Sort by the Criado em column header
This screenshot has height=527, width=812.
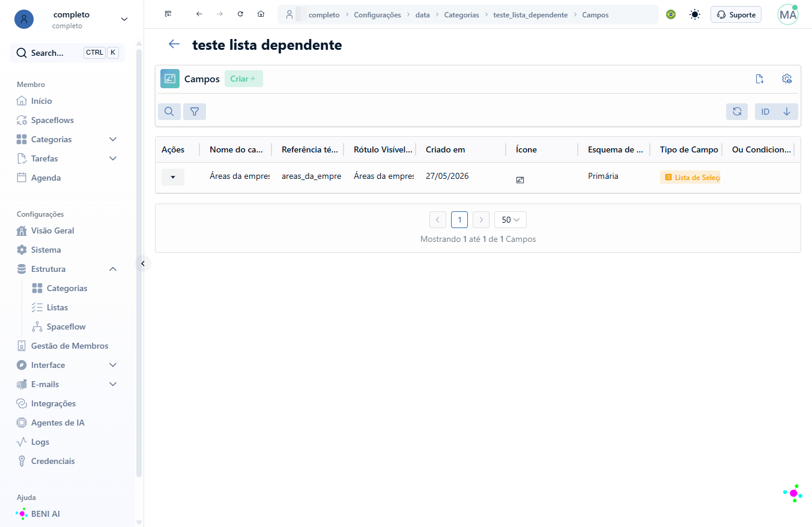tap(446, 149)
